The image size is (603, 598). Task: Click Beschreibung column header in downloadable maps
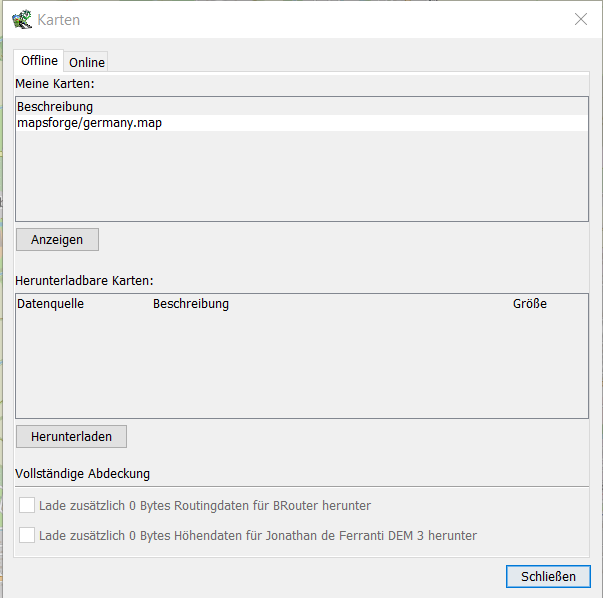(x=191, y=304)
